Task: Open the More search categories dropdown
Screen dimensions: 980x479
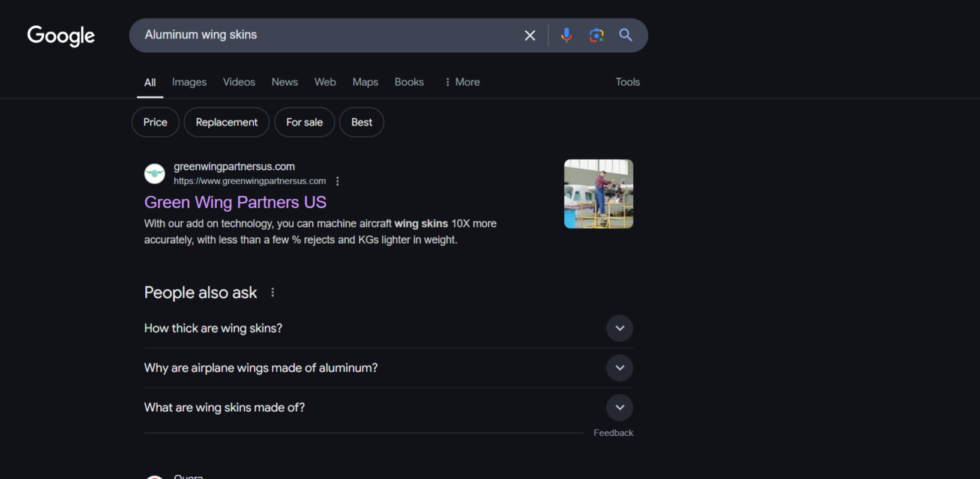Action: coord(462,82)
